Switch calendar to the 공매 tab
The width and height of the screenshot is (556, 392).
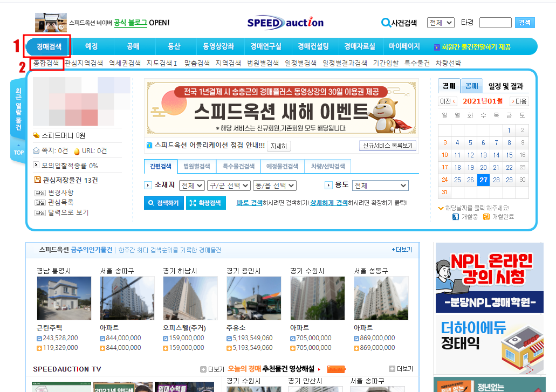472,86
